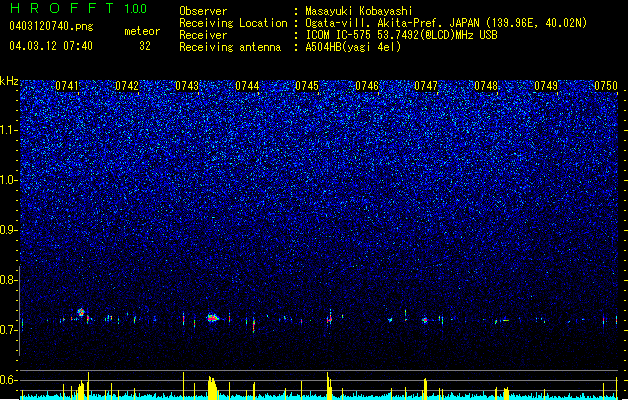Click the 0747 time marker

(x=426, y=86)
